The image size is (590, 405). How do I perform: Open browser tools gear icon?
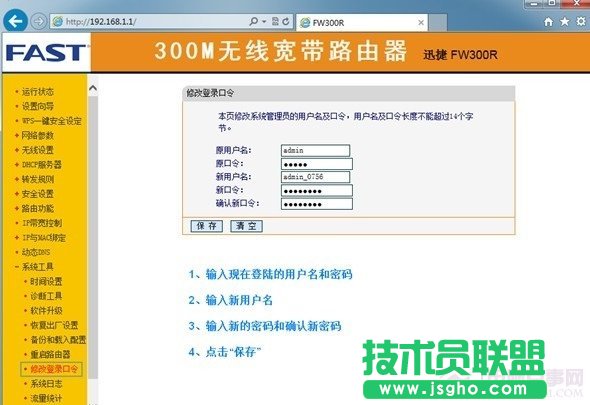[x=581, y=22]
